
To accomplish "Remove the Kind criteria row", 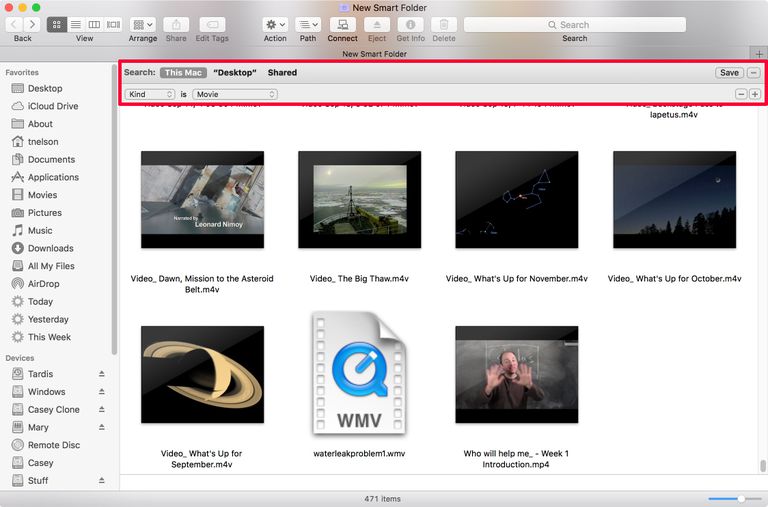I will click(741, 94).
